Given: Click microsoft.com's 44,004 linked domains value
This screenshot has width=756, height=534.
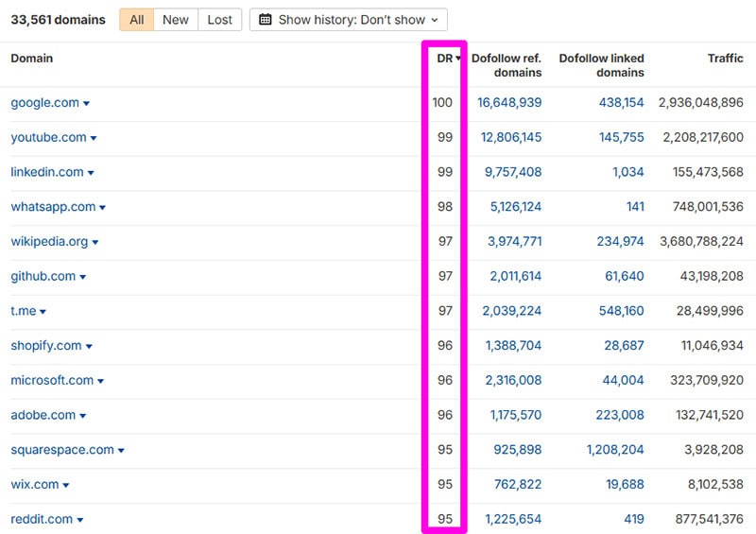Looking at the screenshot, I should (x=623, y=381).
